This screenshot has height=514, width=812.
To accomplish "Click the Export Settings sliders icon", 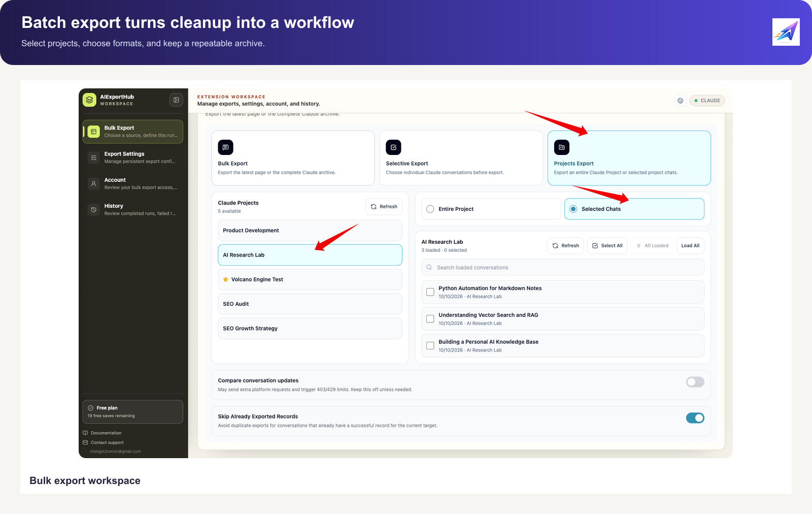I will click(94, 157).
